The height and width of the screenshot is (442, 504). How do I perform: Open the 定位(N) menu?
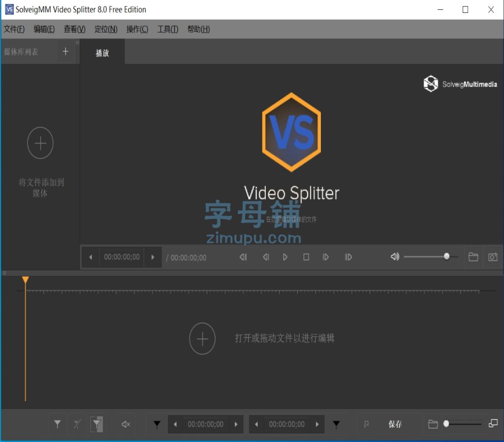[106, 29]
